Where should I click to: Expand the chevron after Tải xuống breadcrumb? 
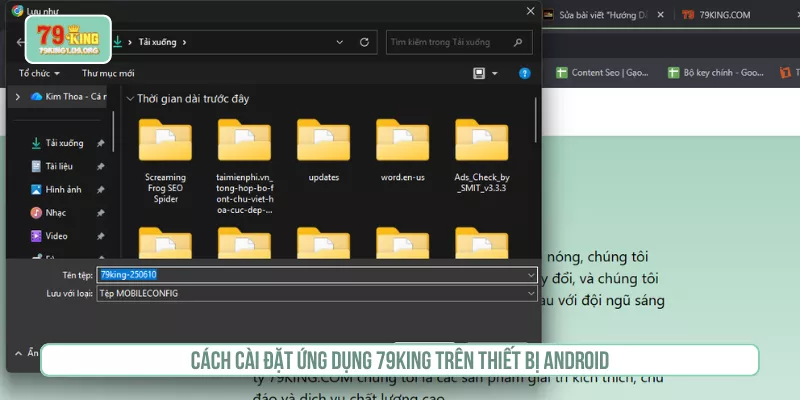pos(184,42)
